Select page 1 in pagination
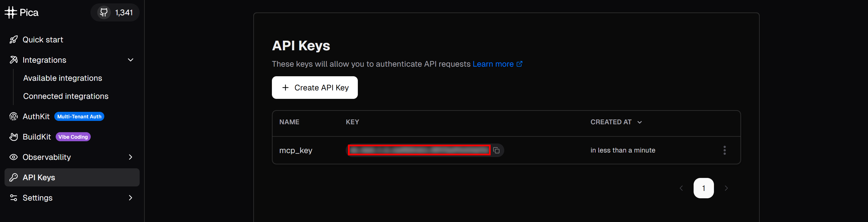The width and height of the screenshot is (868, 222). click(x=704, y=188)
